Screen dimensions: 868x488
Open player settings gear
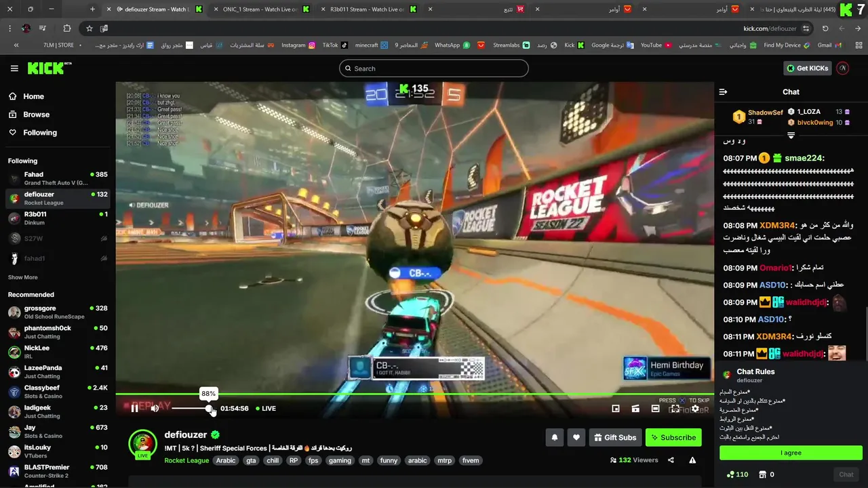coord(695,409)
